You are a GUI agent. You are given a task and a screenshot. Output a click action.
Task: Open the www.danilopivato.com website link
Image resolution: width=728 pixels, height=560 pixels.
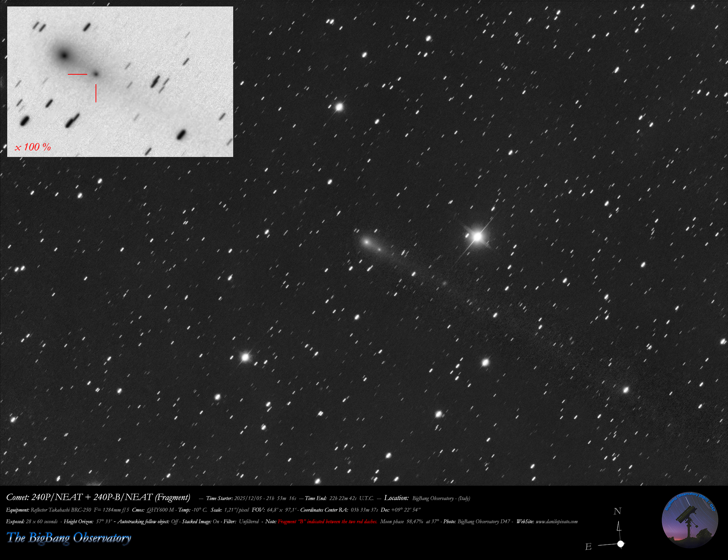coord(556,522)
